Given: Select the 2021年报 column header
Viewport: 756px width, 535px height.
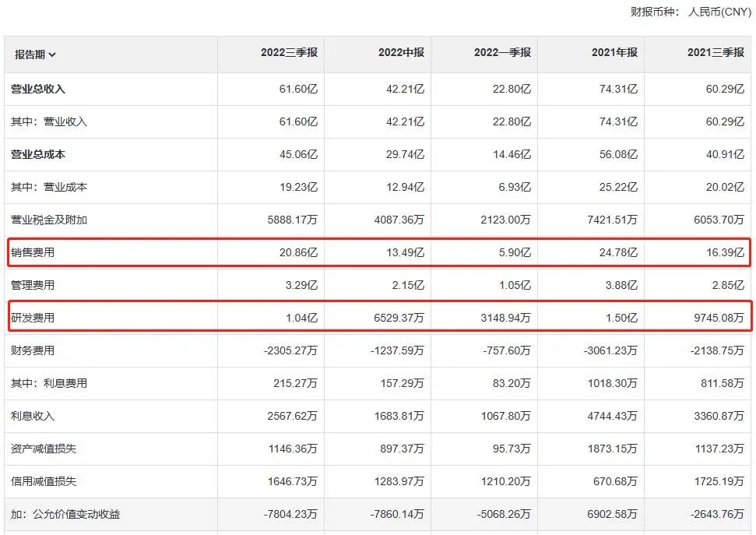Looking at the screenshot, I should [x=614, y=53].
